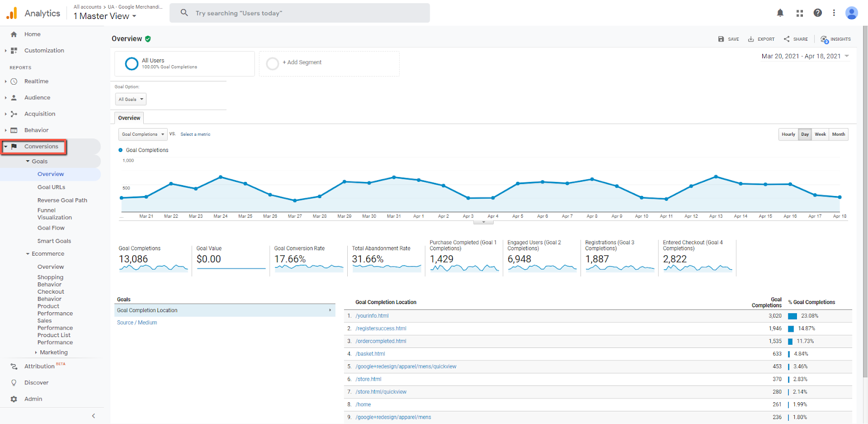Switch chart granularity to Month

coord(839,135)
